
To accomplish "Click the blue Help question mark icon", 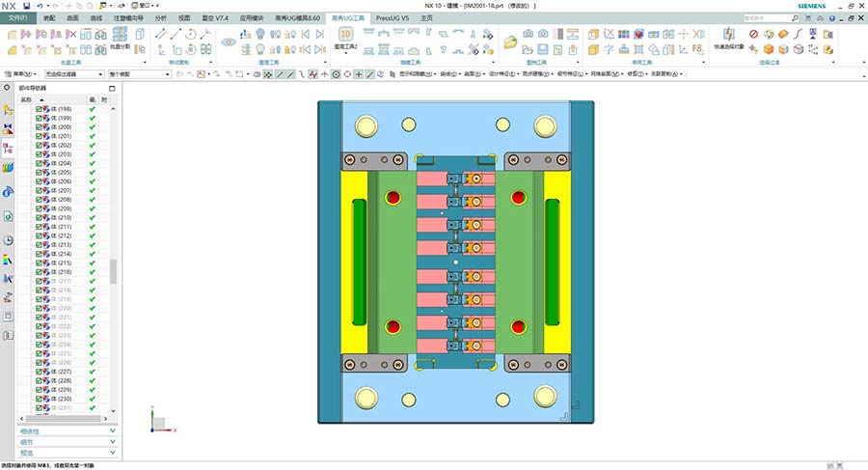I will coord(832,18).
